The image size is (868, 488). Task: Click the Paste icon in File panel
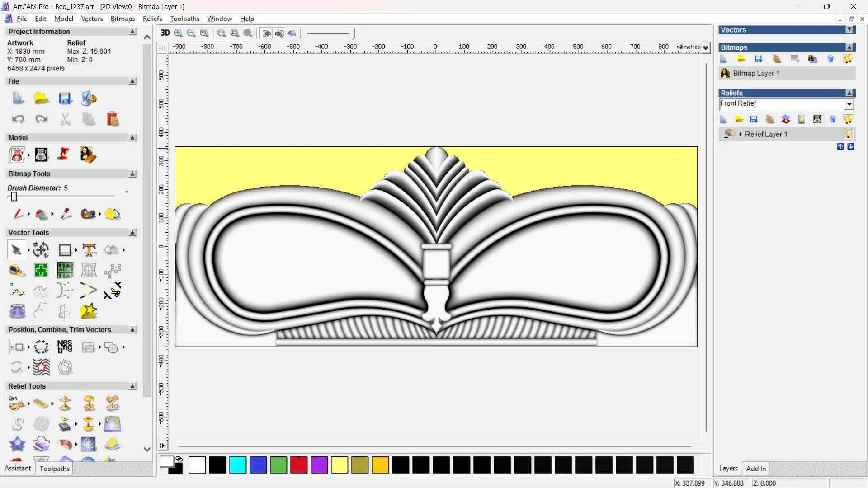tap(113, 119)
